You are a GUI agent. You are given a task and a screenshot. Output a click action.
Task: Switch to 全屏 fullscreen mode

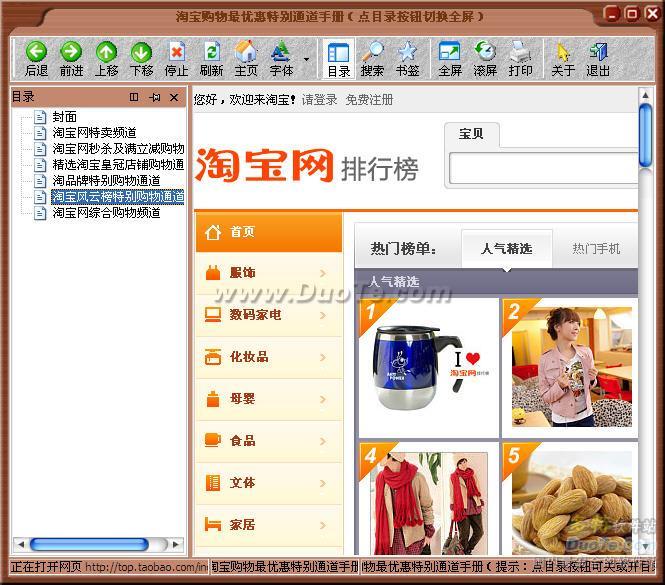[450, 51]
